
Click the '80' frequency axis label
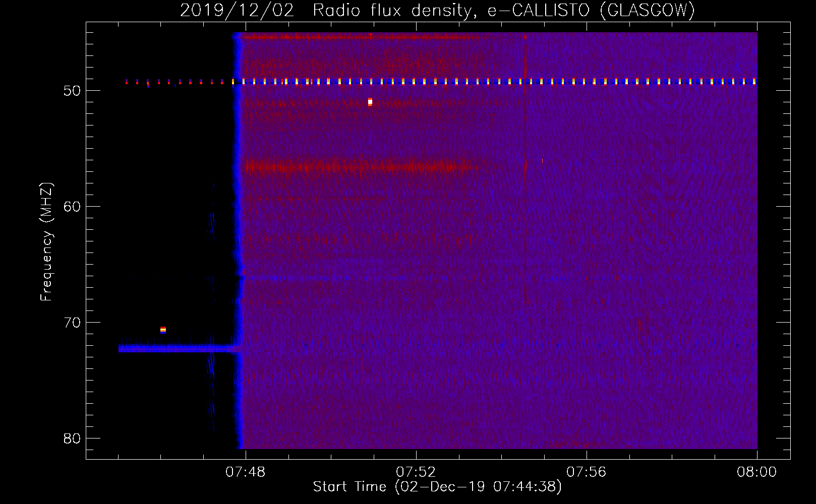pyautogui.click(x=72, y=438)
